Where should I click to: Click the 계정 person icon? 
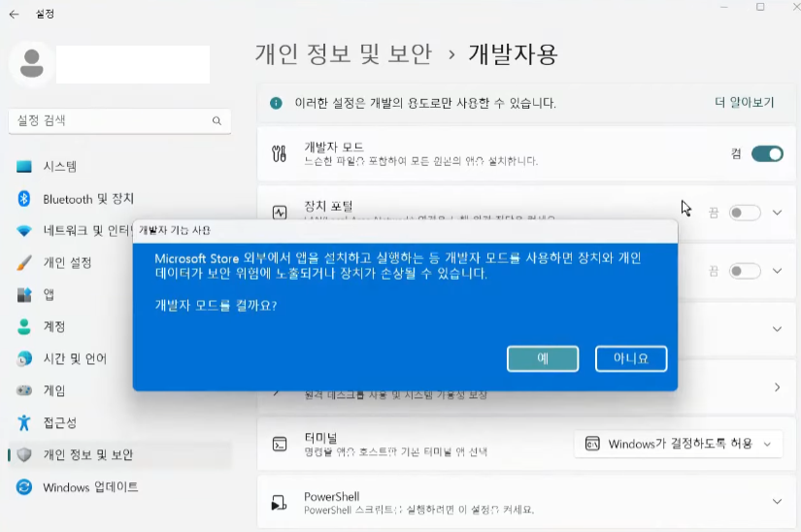pos(24,327)
